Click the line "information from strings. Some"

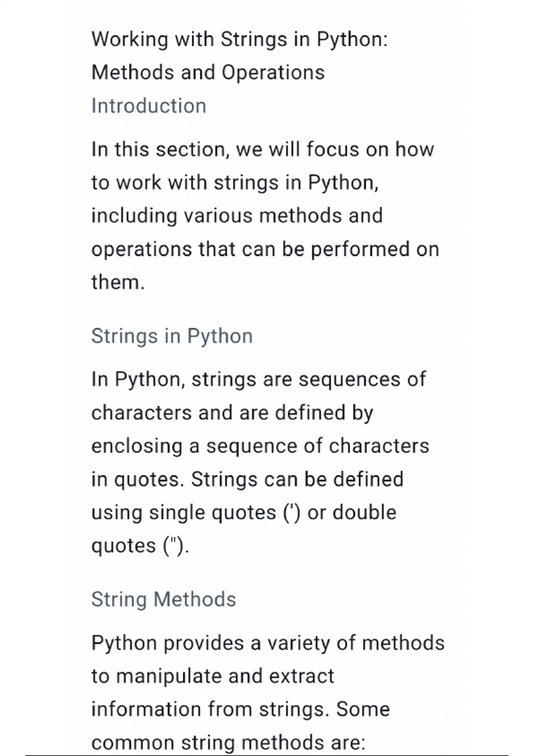point(240,709)
